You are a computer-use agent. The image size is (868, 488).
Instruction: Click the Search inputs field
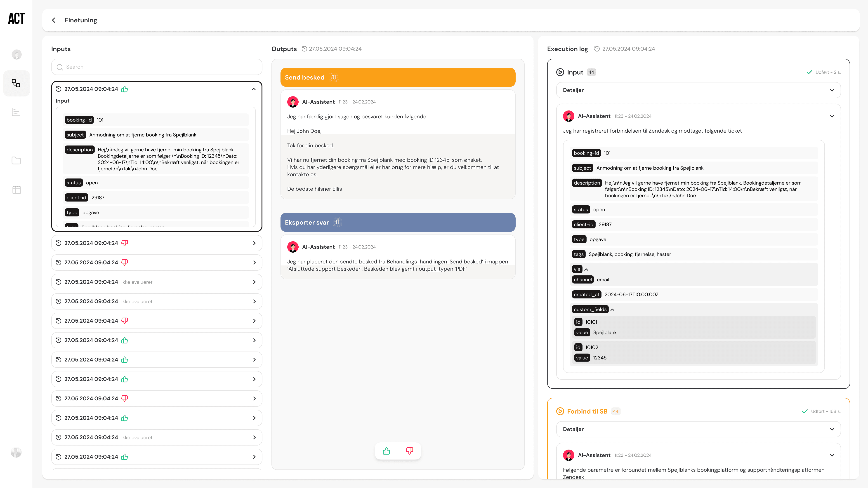(157, 67)
